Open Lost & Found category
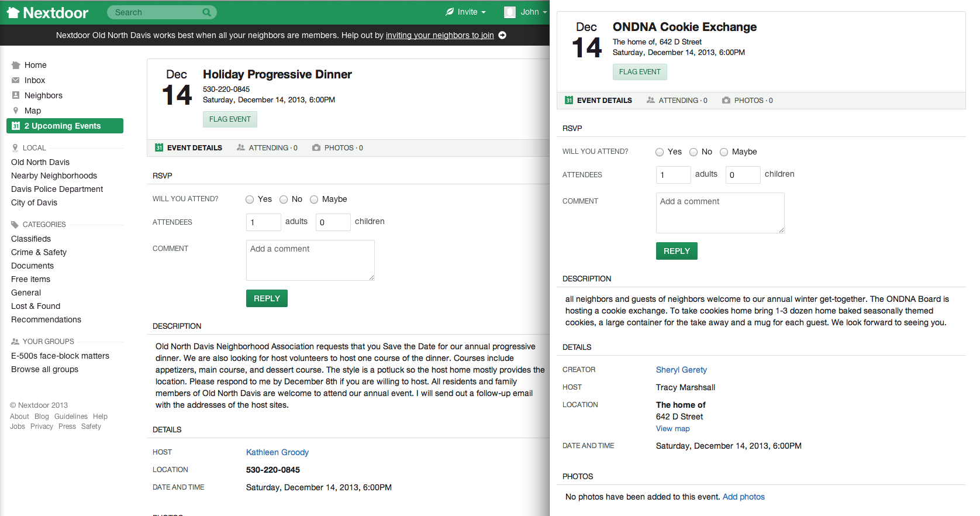This screenshot has height=516, width=980. pos(36,306)
